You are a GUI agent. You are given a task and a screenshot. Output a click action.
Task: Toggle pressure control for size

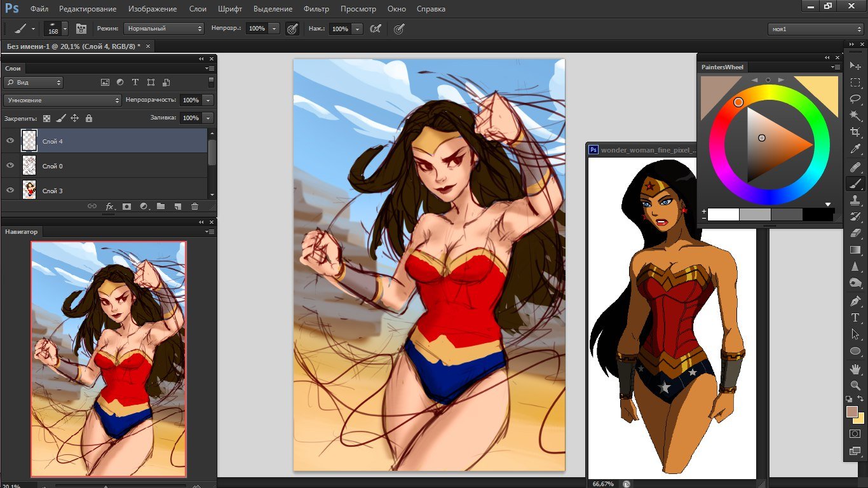(399, 29)
